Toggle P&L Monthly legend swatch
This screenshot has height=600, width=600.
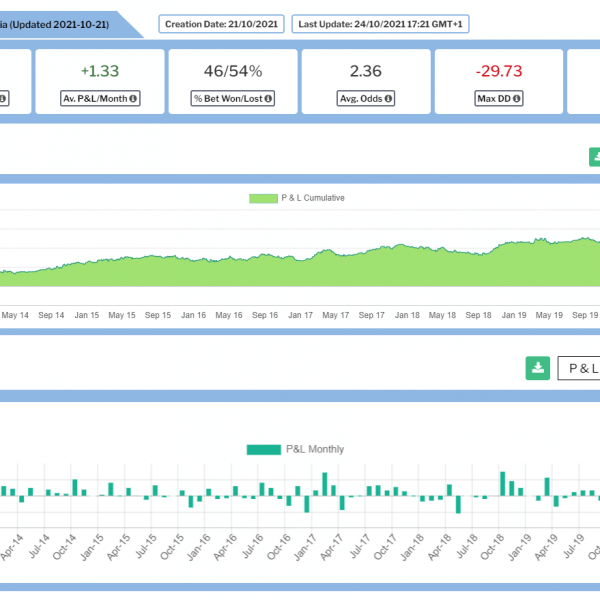pyautogui.click(x=264, y=449)
